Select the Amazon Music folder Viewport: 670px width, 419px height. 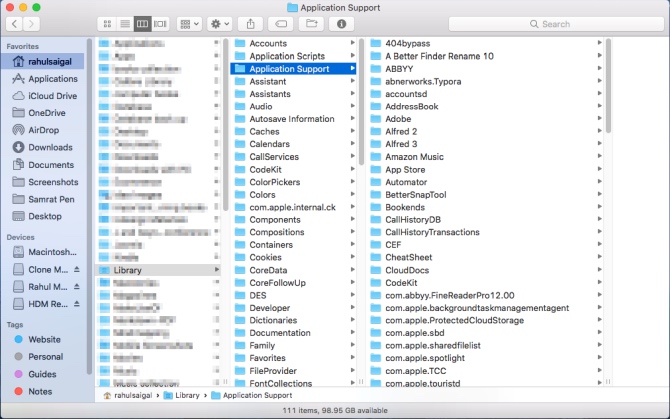[414, 156]
